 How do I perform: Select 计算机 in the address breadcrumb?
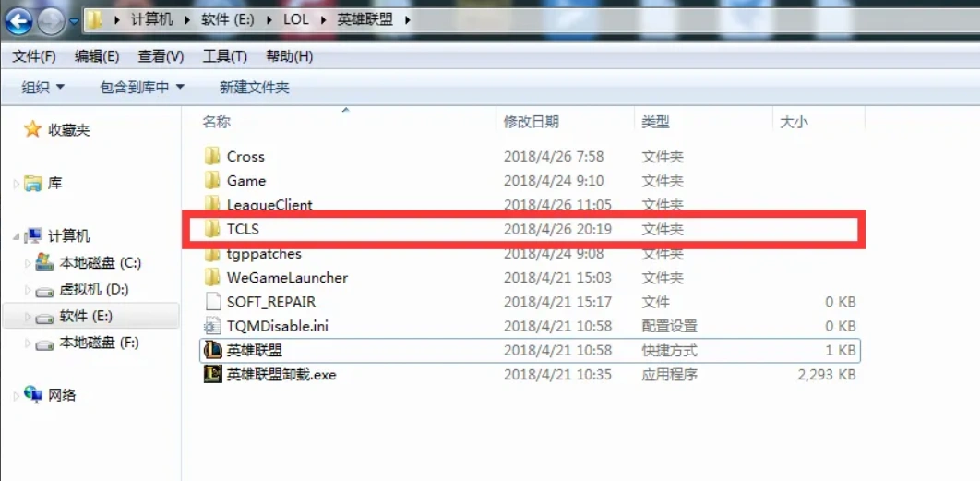point(151,19)
